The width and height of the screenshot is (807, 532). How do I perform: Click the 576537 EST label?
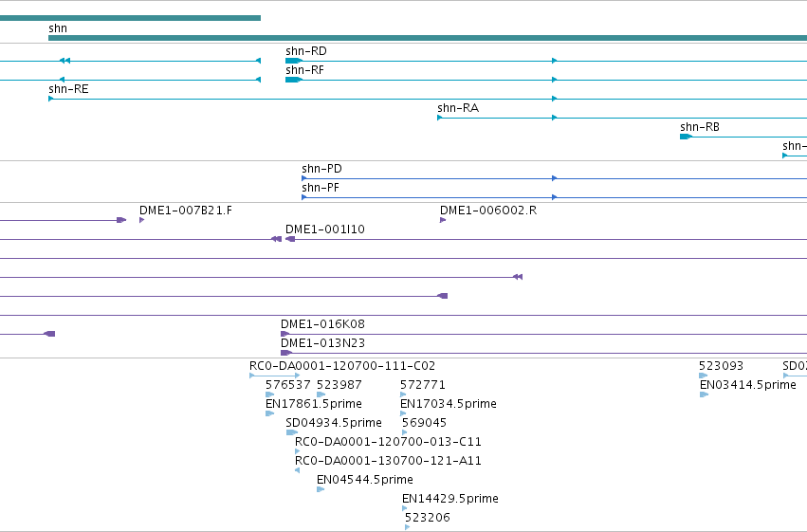(288, 385)
